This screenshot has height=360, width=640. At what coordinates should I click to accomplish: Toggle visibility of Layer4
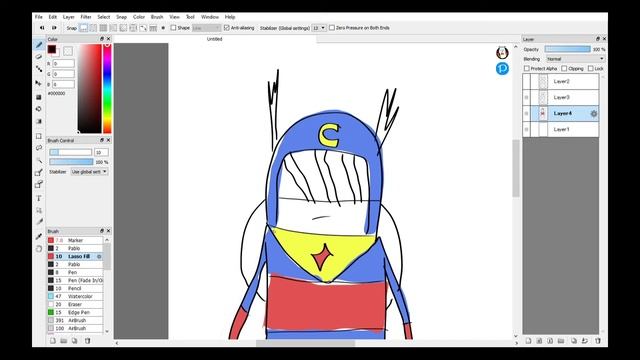coord(527,113)
